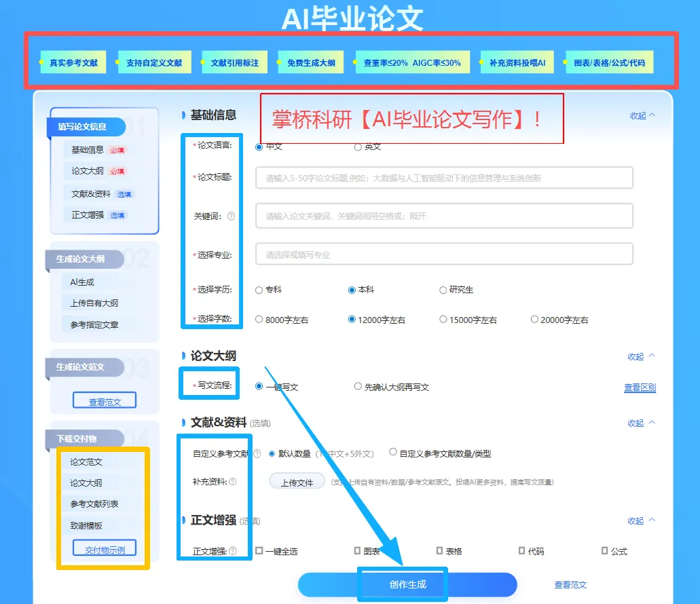700x604 pixels.
Task: Choose 本科 education level
Action: (352, 290)
